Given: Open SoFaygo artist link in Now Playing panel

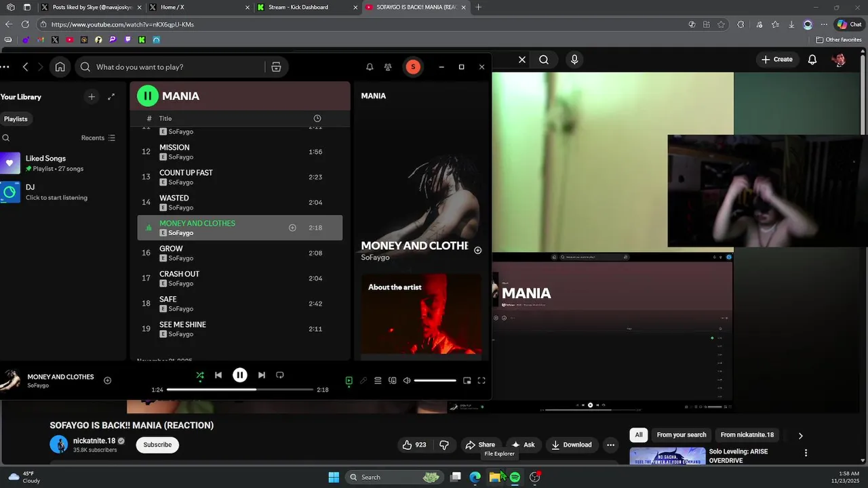Looking at the screenshot, I should click(x=375, y=258).
